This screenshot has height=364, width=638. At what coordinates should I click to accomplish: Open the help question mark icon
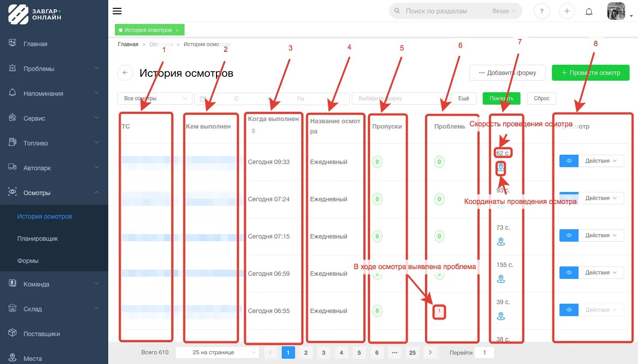[542, 11]
